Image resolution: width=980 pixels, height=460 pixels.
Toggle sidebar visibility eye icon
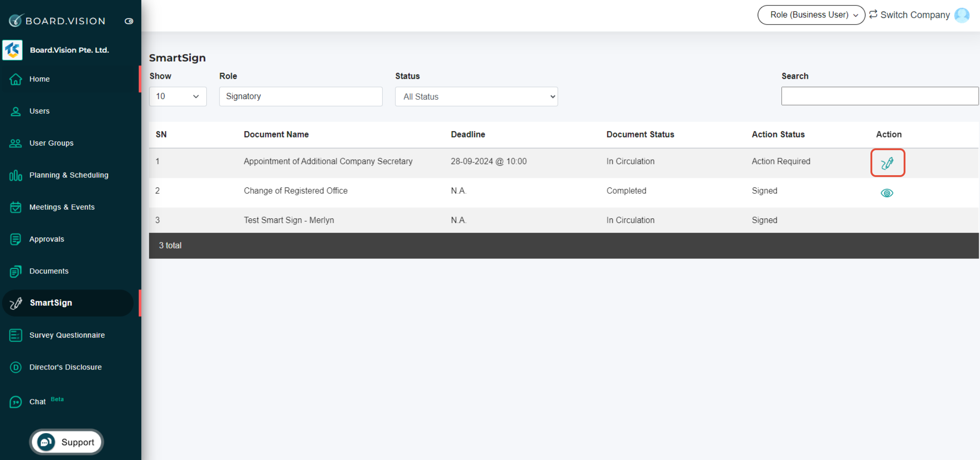click(129, 21)
